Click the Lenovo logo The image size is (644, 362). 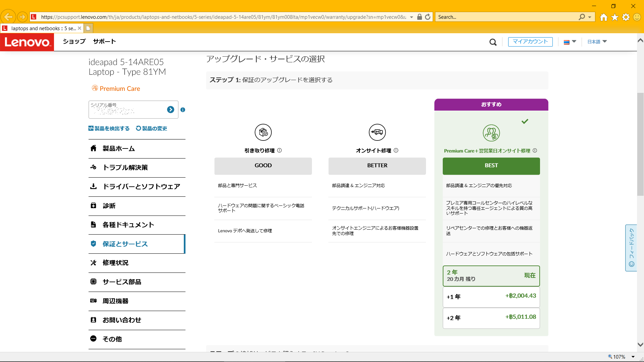[27, 42]
